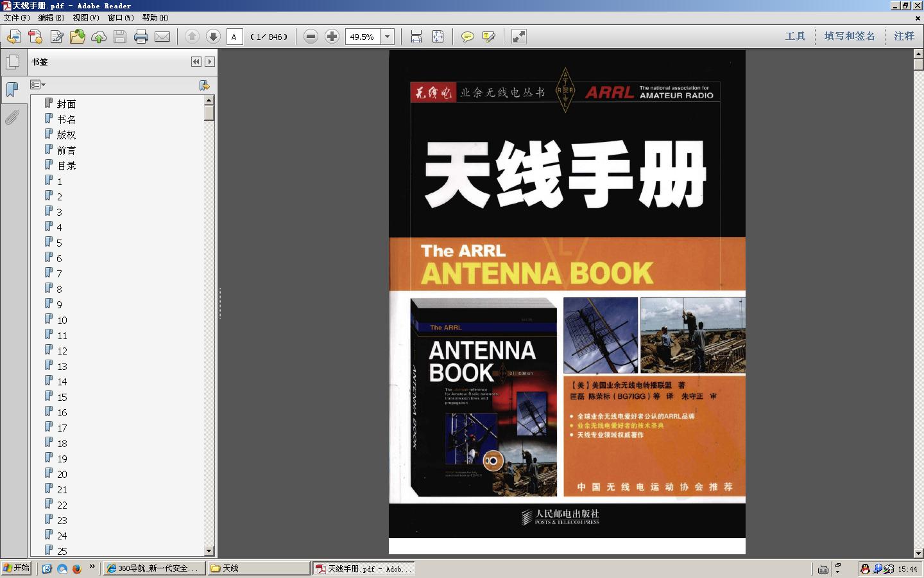Open the 填写和签名 panel
The height and width of the screenshot is (578, 924).
[x=850, y=37]
